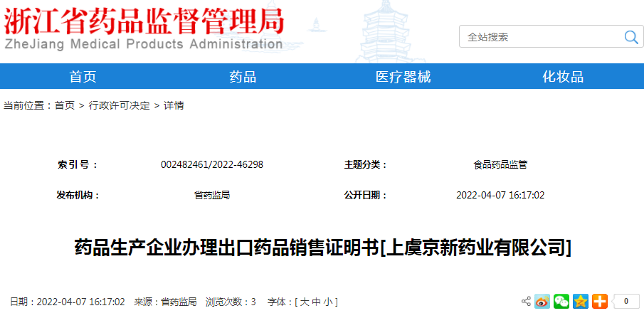Click 详情 in the breadcrumb
The height and width of the screenshot is (323, 644).
tap(174, 105)
